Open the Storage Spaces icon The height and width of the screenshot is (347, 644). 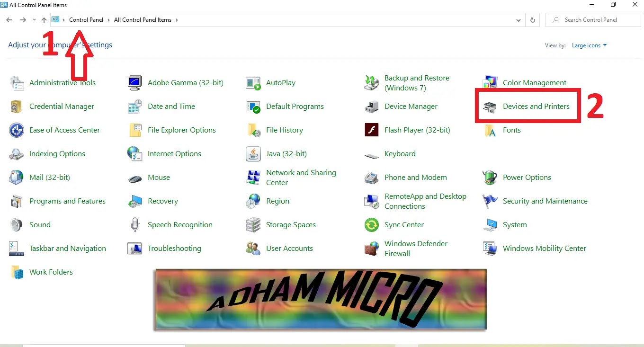click(253, 225)
